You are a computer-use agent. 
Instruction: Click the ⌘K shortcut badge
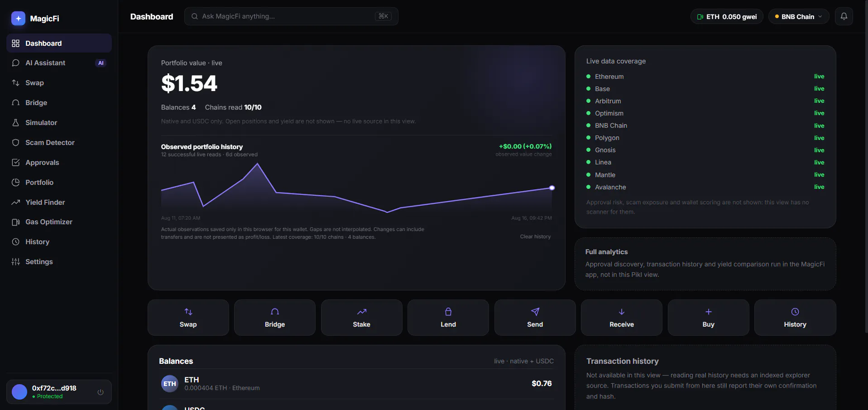pos(384,16)
